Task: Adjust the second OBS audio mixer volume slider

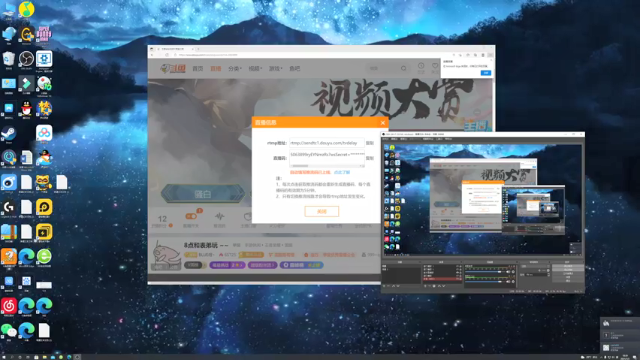Action: [486, 282]
